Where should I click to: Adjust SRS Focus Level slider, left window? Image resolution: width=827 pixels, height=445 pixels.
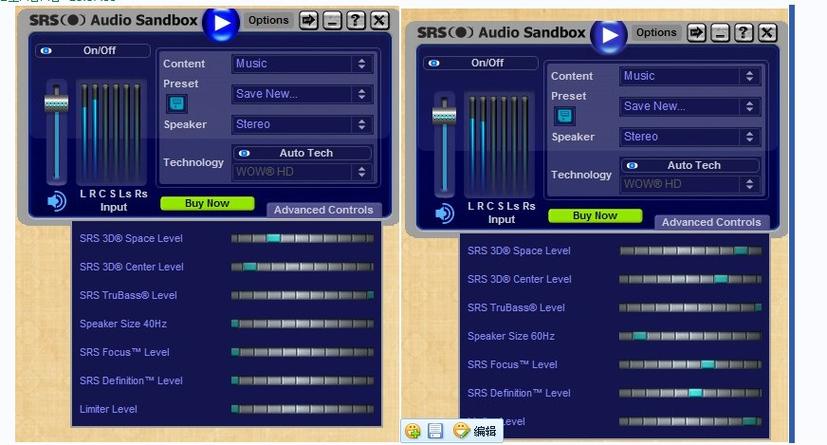tap(302, 352)
